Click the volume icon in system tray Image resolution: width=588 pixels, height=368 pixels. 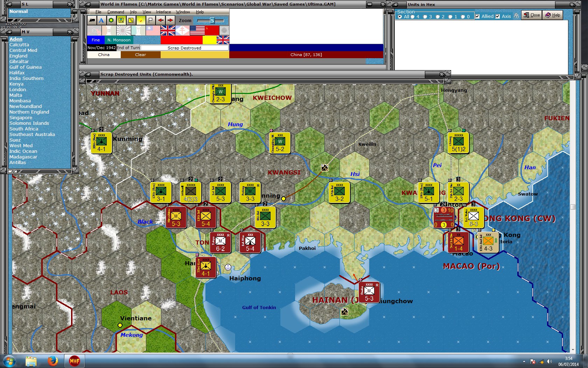tap(549, 361)
